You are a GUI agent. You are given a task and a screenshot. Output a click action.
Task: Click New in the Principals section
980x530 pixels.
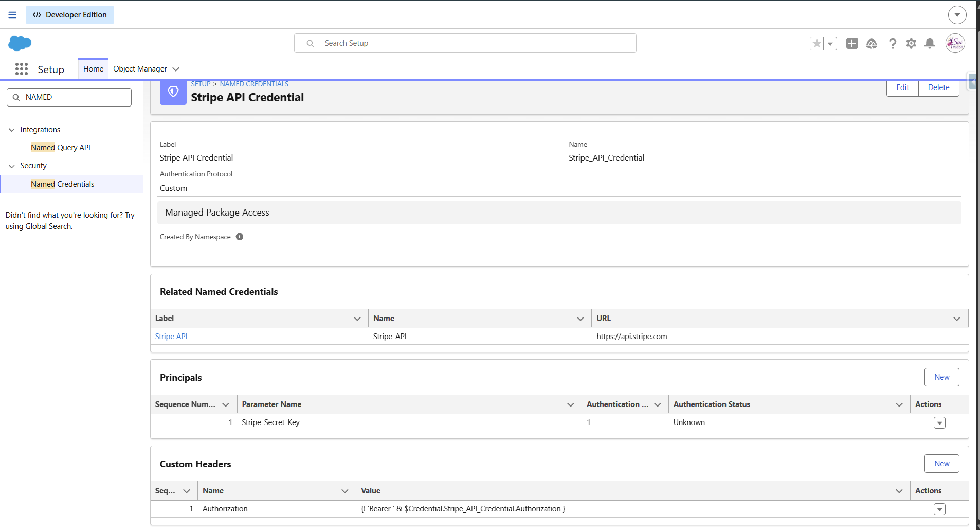coord(942,377)
